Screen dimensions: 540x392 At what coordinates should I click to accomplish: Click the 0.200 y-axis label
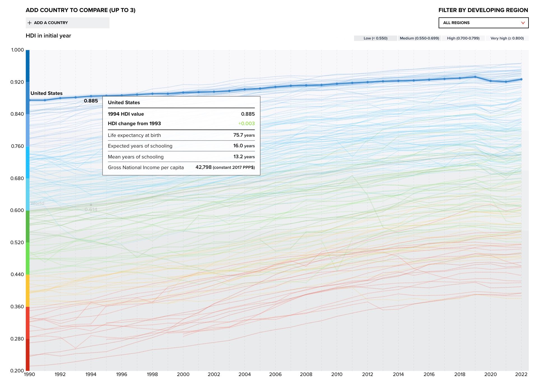tap(17, 371)
